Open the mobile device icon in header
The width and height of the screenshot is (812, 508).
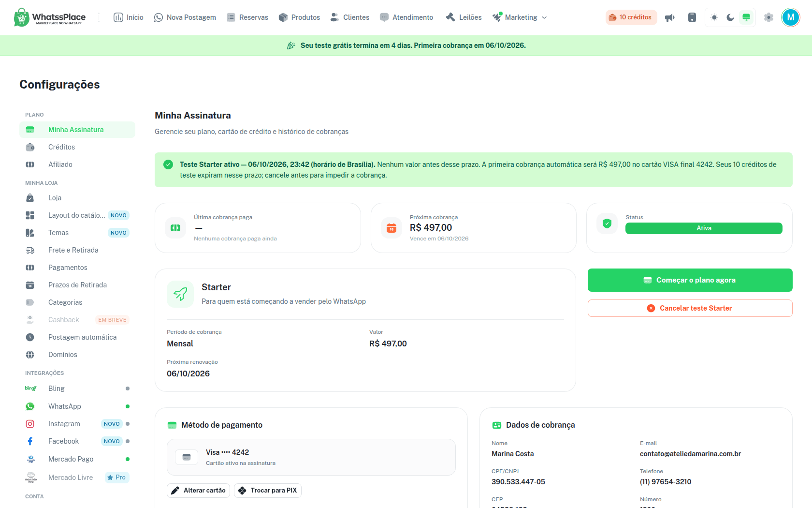(x=692, y=17)
